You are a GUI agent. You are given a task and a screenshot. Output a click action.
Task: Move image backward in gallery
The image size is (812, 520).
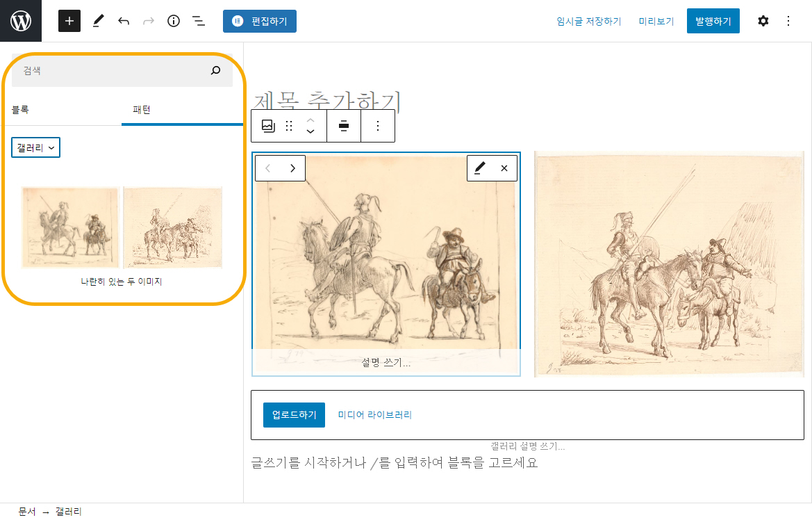tap(267, 168)
